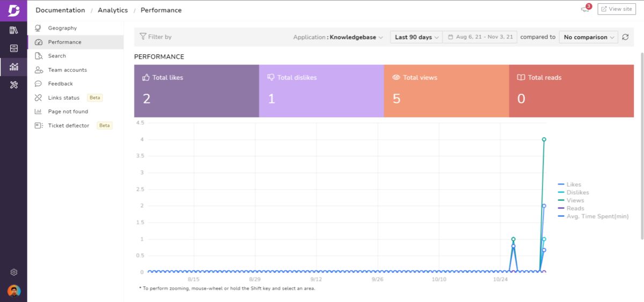
Task: Open the Drive storage icon in the sidebar
Action: click(x=14, y=48)
